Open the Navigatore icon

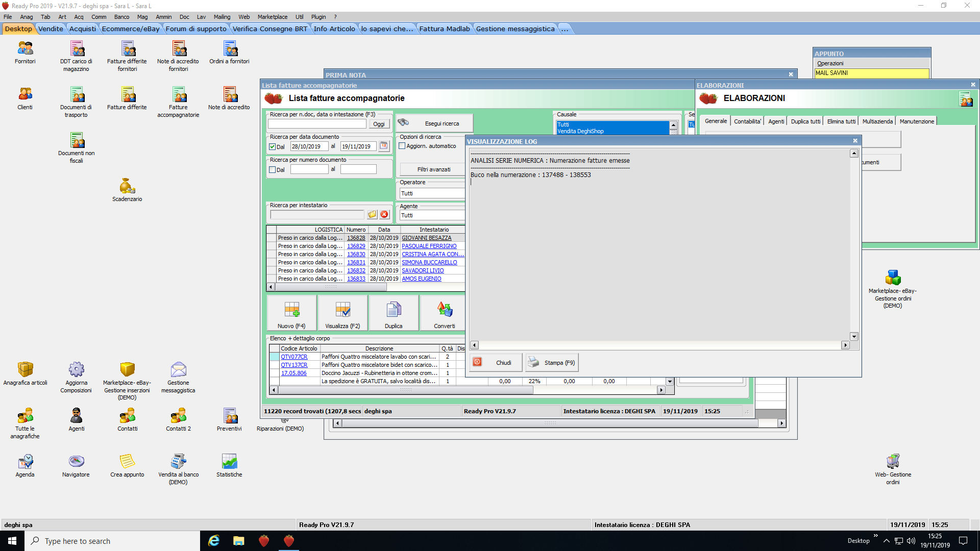pos(76,465)
